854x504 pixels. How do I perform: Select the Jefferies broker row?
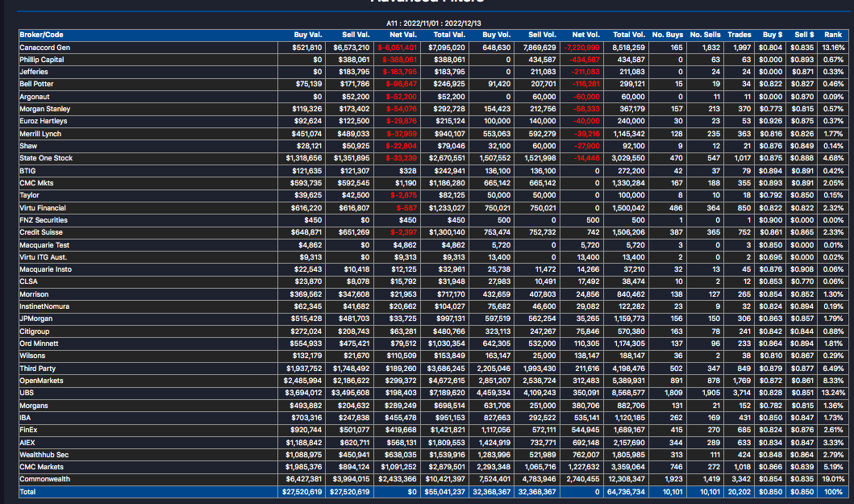pyautogui.click(x=434, y=72)
